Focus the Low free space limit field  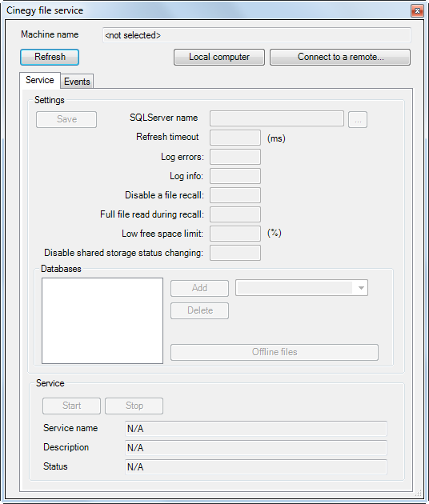coord(235,234)
